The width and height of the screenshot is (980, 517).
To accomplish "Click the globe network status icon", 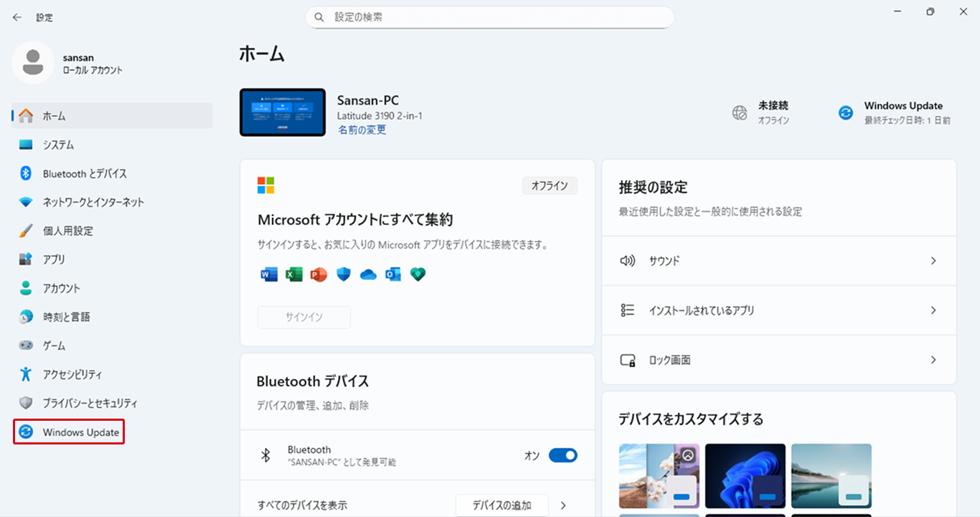I will 740,113.
